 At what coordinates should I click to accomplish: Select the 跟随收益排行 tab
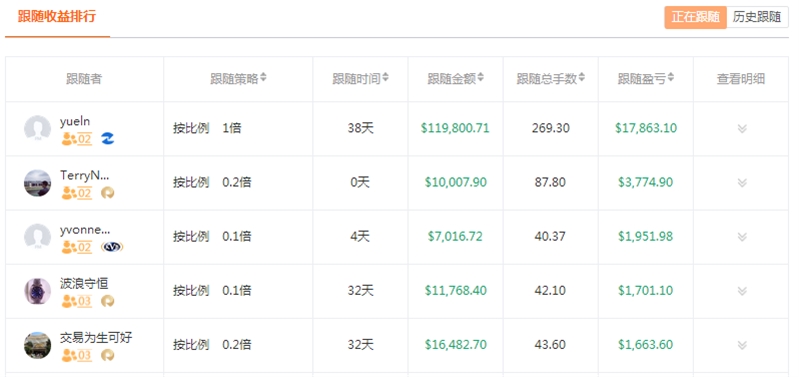(x=57, y=16)
